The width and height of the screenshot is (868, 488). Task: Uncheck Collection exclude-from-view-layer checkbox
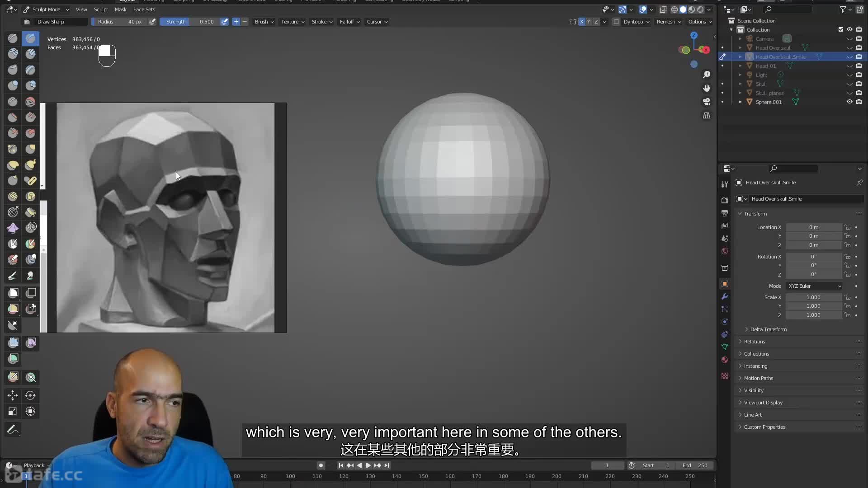tap(841, 29)
